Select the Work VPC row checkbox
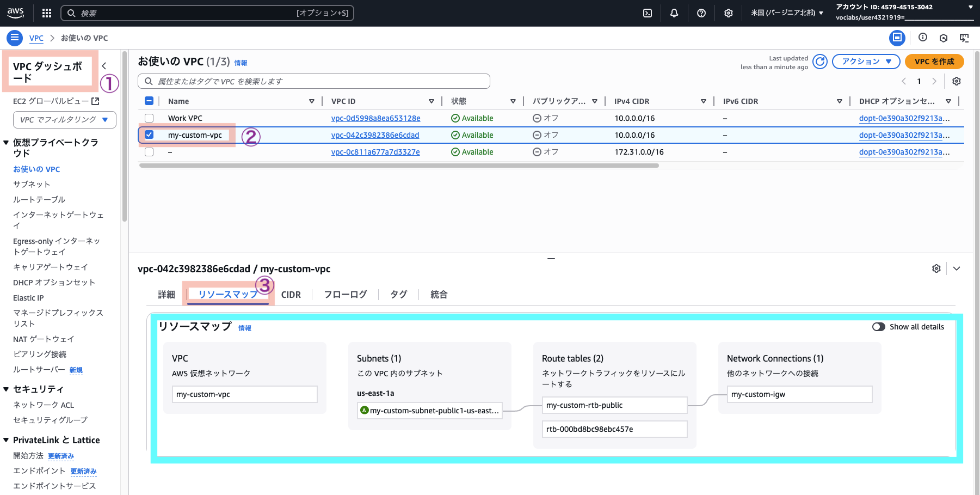The image size is (980, 495). click(x=149, y=118)
